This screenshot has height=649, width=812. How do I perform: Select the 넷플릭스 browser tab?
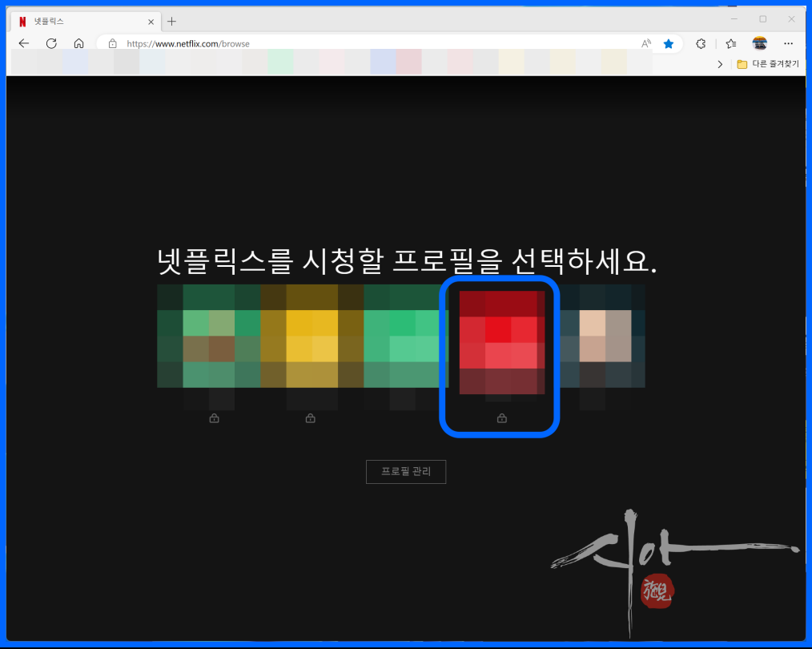pos(86,22)
